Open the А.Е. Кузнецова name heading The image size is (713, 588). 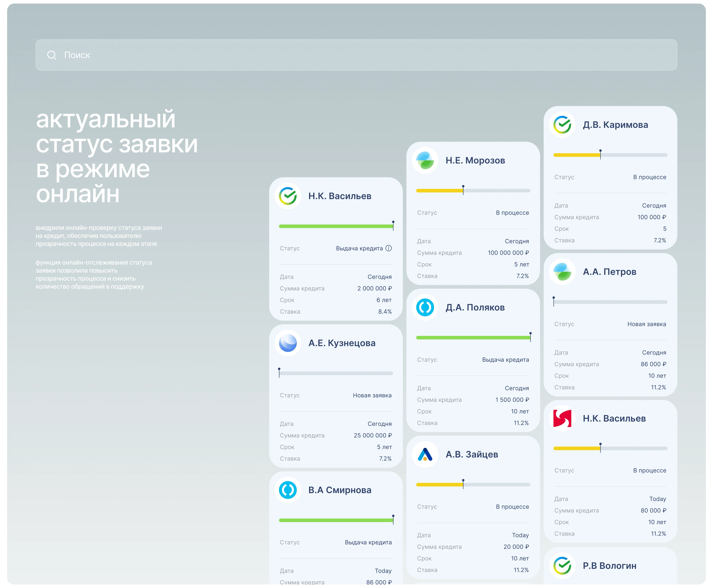tap(342, 343)
